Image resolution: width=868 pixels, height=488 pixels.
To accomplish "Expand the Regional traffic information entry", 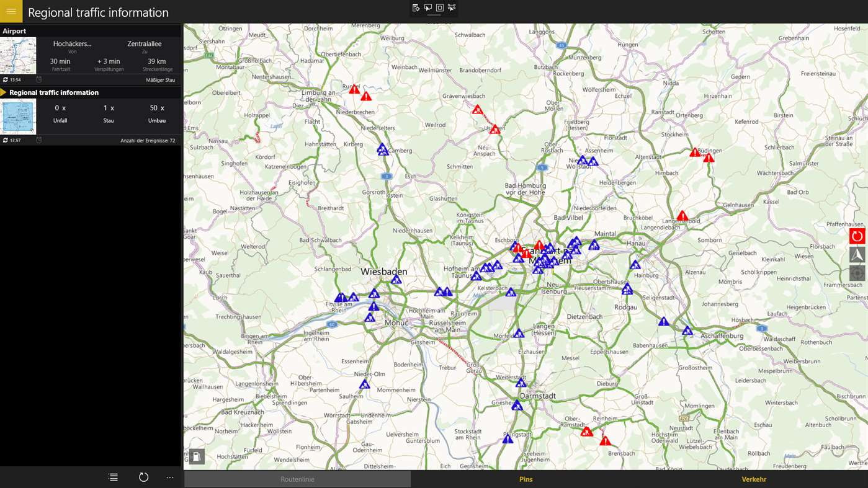I will click(x=4, y=92).
